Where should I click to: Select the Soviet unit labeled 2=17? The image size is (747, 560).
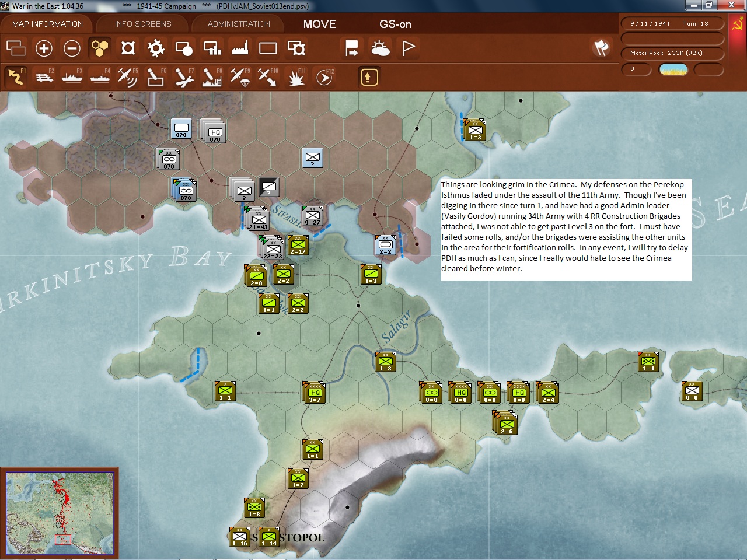point(298,246)
